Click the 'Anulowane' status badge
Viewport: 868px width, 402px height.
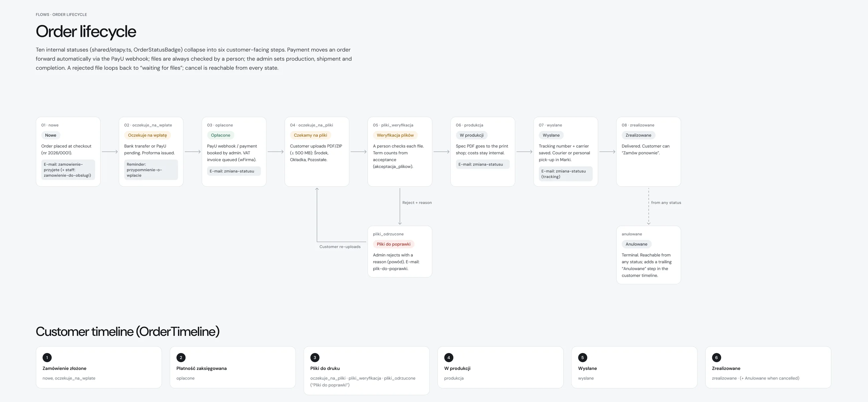click(636, 244)
